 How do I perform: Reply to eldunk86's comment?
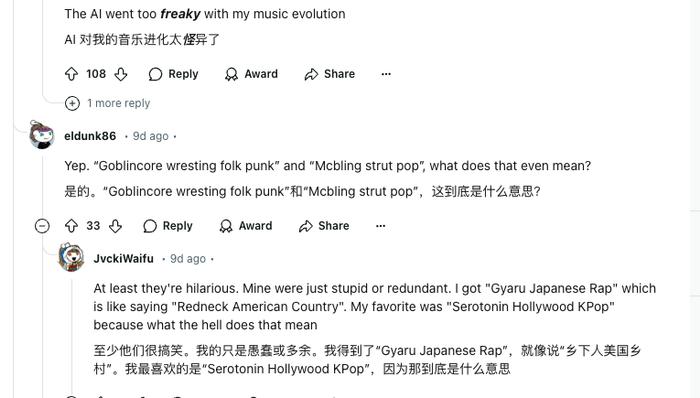pyautogui.click(x=167, y=226)
